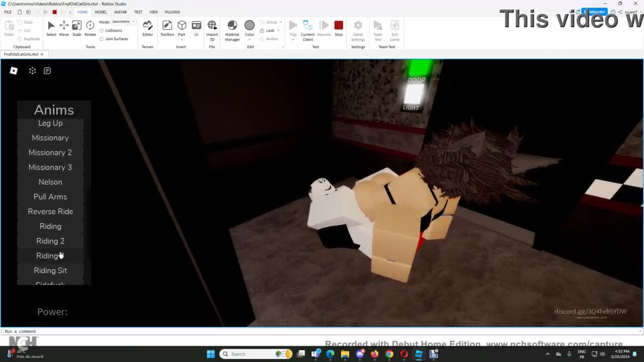Screen dimensions: 644x362
Task: Click the Current Client toggle
Action: pos(307,28)
